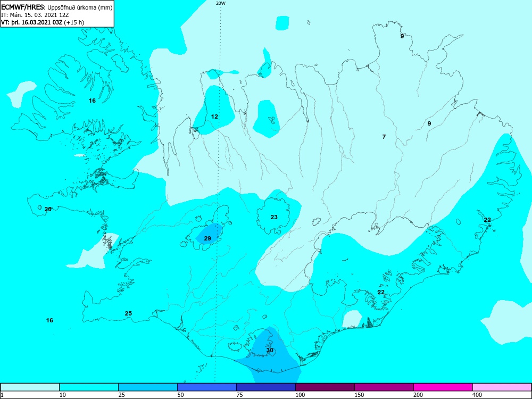Click the legend tick label 400

click(477, 395)
